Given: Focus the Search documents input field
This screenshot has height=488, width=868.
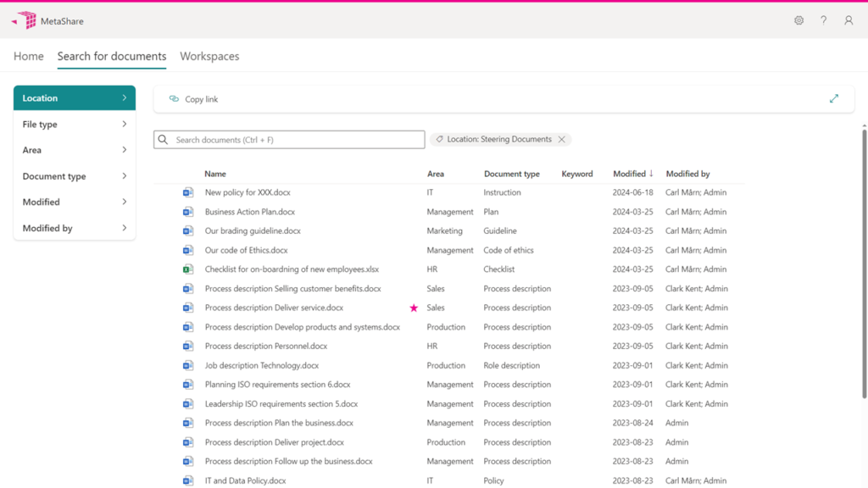Looking at the screenshot, I should click(x=289, y=140).
